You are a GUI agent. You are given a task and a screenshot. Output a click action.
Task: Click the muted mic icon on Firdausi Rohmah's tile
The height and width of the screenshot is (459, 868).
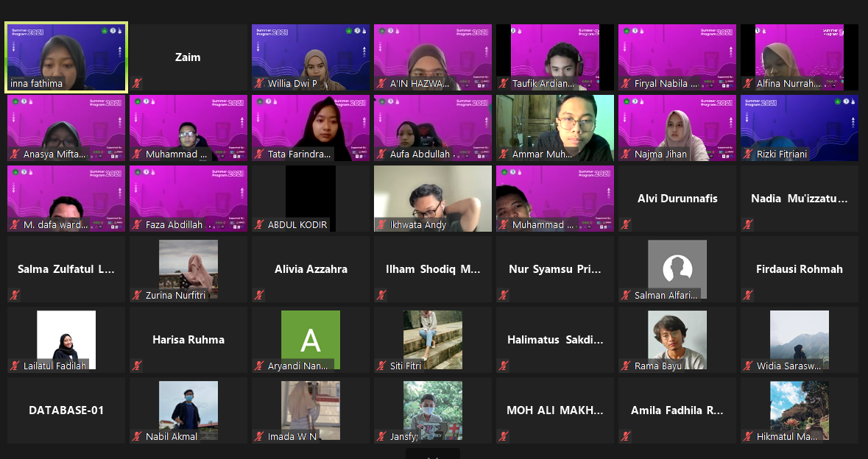click(x=749, y=296)
